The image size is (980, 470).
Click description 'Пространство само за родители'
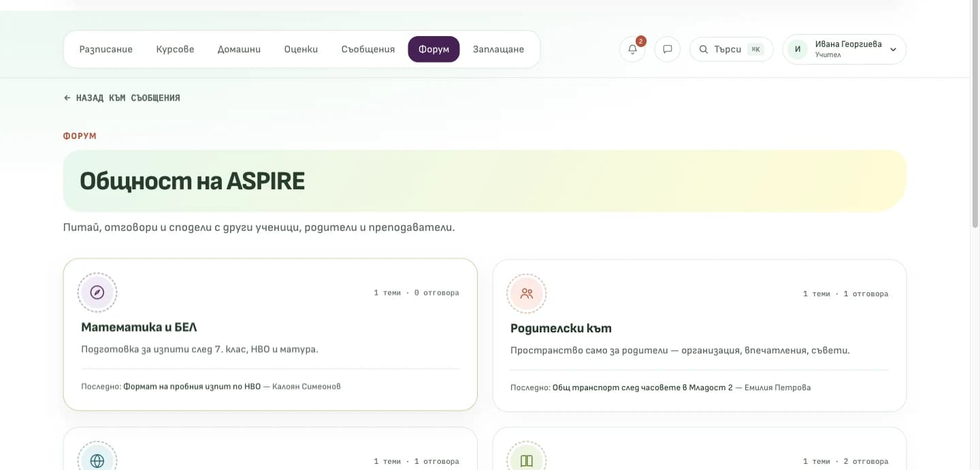point(680,351)
